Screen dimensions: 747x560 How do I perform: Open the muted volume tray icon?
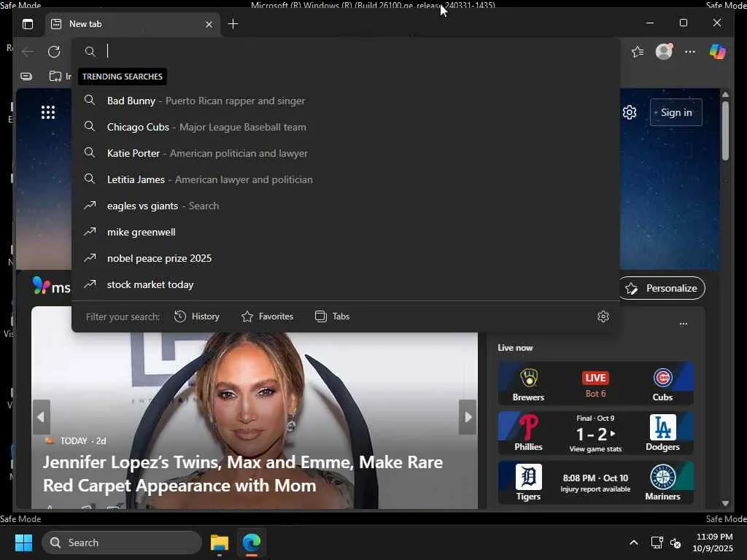676,542
